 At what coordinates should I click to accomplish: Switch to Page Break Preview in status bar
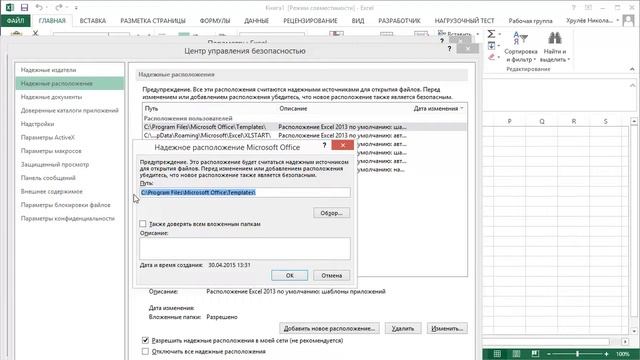tap(535, 354)
